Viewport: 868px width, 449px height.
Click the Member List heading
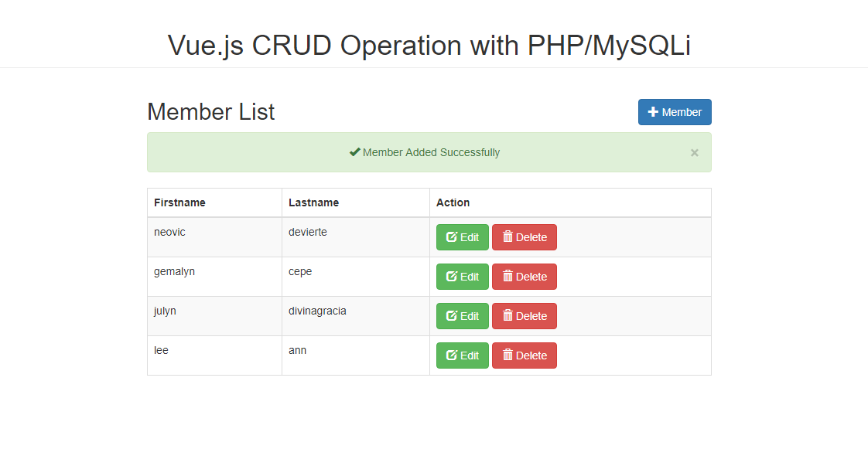point(211,112)
